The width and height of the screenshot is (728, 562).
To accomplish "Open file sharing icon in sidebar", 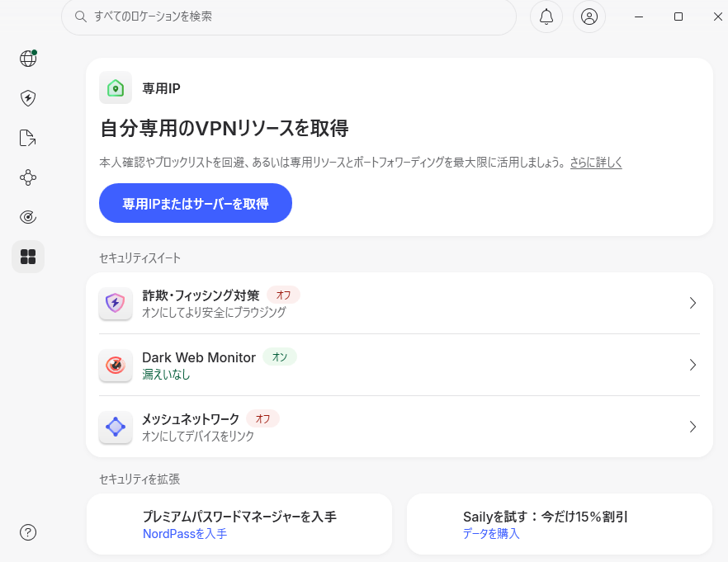I will coord(28,138).
